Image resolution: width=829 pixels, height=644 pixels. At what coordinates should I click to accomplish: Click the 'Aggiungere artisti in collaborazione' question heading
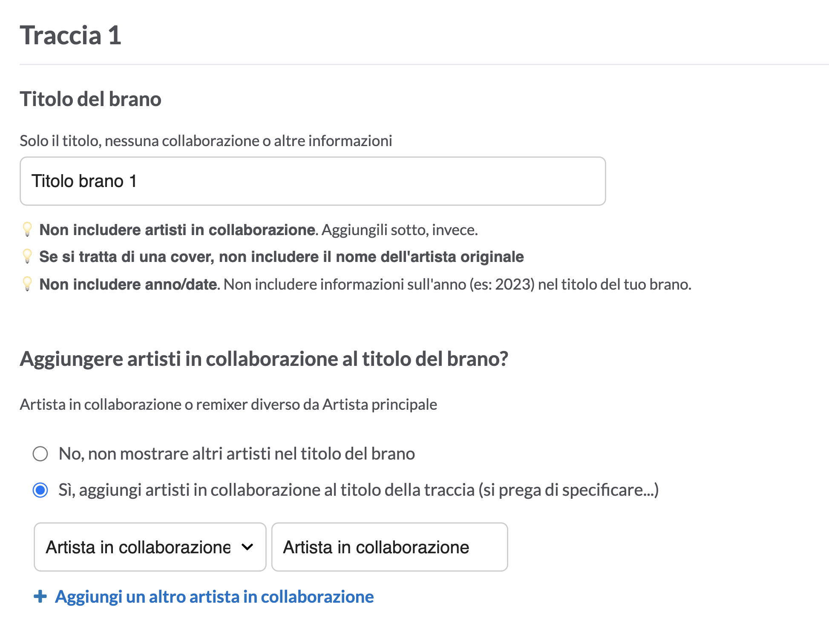[264, 359]
